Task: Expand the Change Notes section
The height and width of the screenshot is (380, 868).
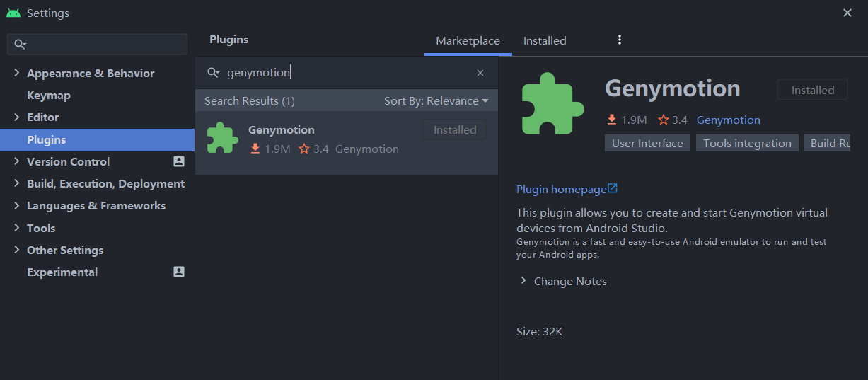Action: pos(523,281)
